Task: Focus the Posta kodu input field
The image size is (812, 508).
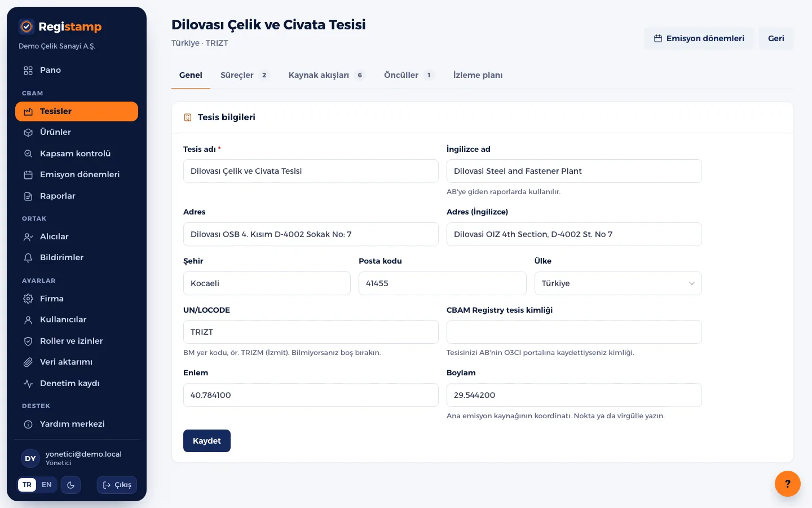Action: pyautogui.click(x=443, y=283)
